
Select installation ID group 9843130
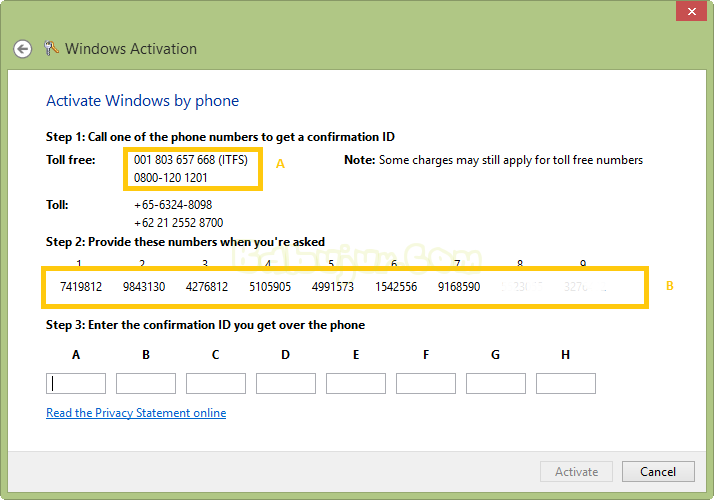[x=144, y=287]
